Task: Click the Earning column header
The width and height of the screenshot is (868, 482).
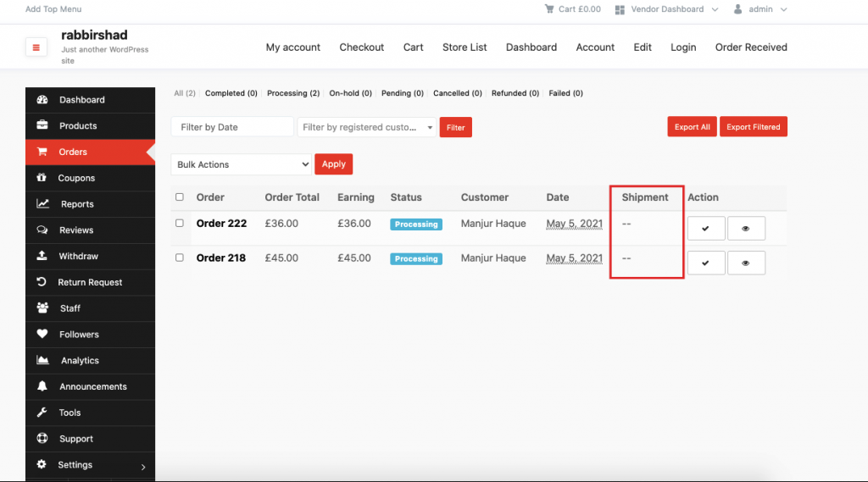Action: coord(356,197)
